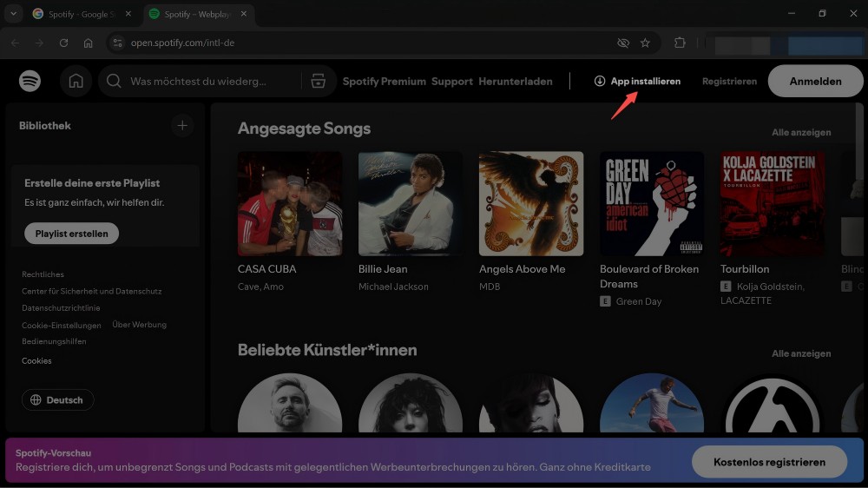Add to library with plus icon
Viewport: 868px width, 488px height.
coord(182,126)
